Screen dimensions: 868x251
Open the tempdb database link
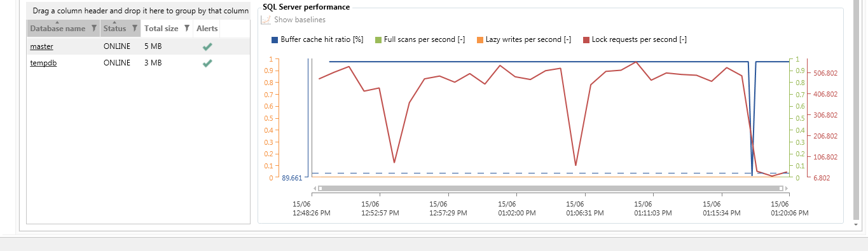pyautogui.click(x=44, y=63)
